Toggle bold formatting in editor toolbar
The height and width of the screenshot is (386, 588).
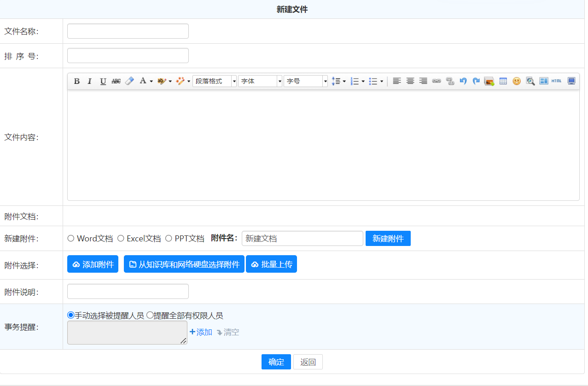[x=77, y=81]
